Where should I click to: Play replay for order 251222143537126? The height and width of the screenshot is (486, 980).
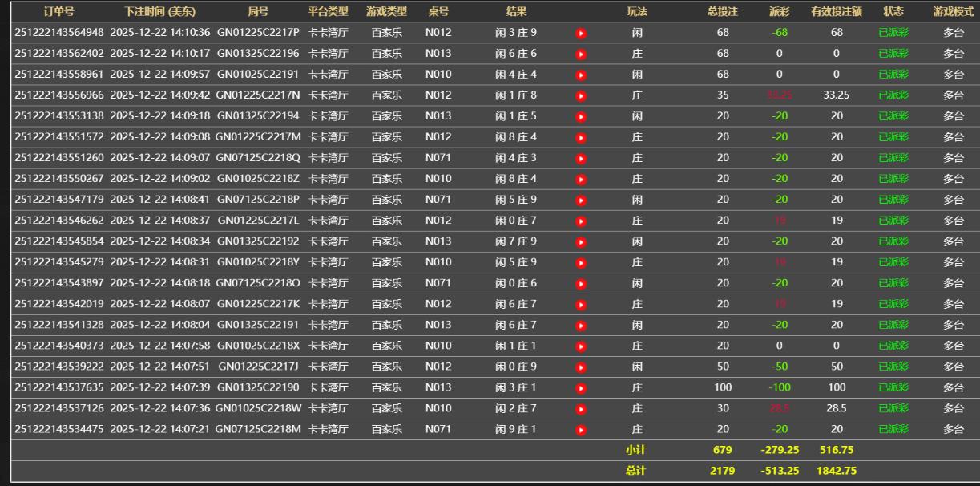[581, 408]
